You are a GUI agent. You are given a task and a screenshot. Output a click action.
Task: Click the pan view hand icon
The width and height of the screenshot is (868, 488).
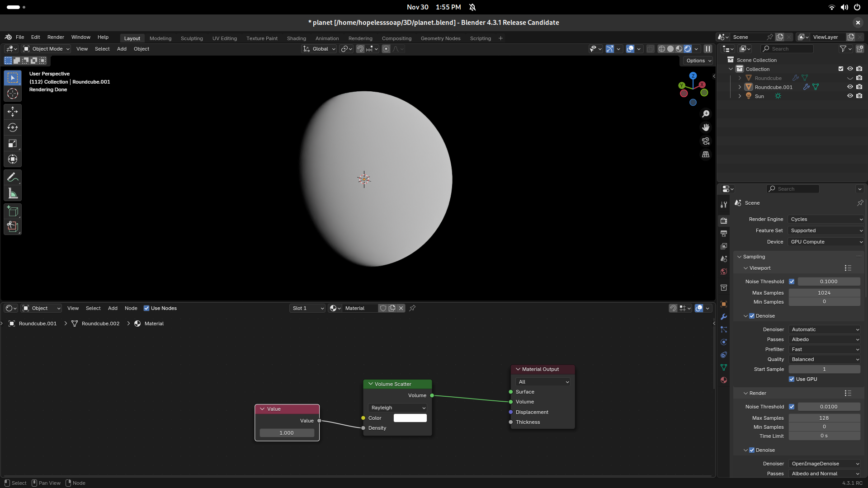click(x=706, y=127)
